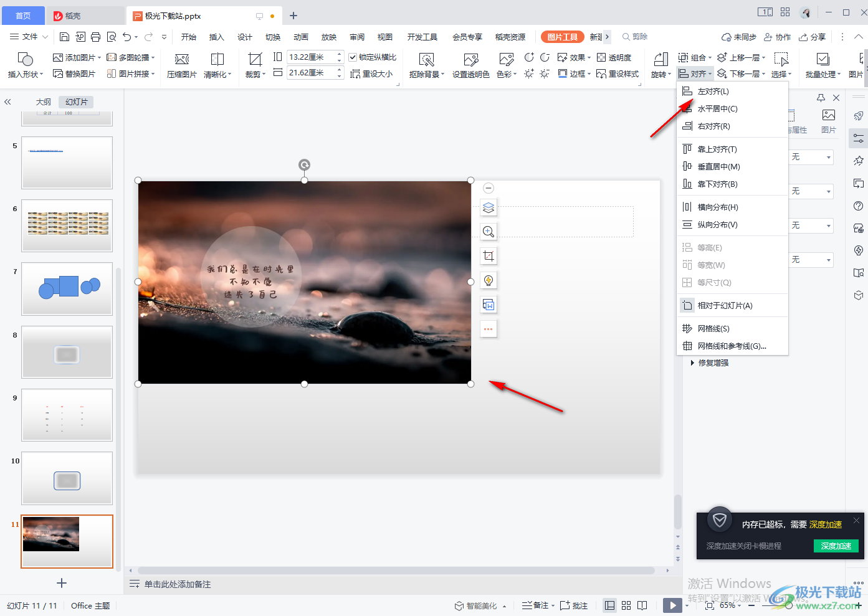Image resolution: width=868 pixels, height=616 pixels.
Task: Open the Color (色彩) tool
Action: tap(507, 65)
